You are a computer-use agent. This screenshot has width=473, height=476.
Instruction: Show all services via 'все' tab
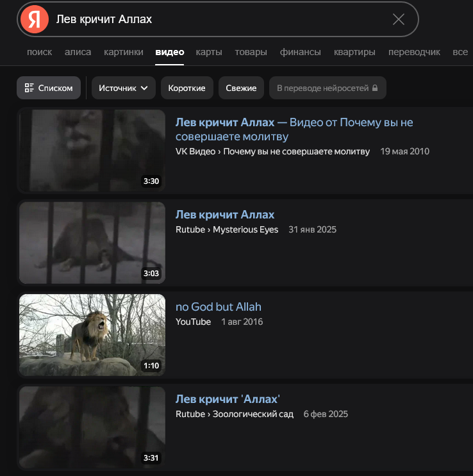[460, 52]
